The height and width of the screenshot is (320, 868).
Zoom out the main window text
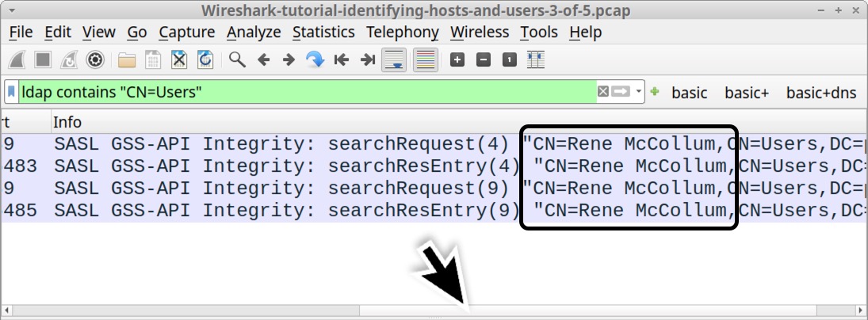pos(484,59)
